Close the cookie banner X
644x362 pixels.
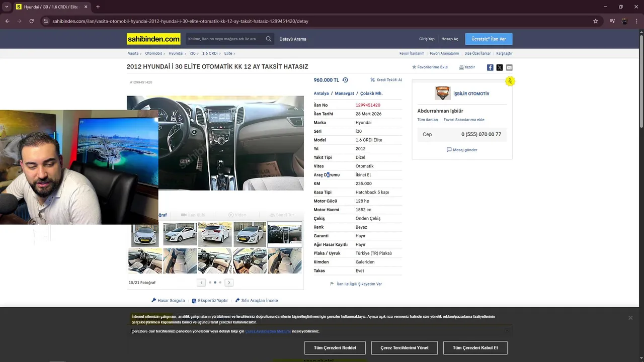tap(630, 318)
